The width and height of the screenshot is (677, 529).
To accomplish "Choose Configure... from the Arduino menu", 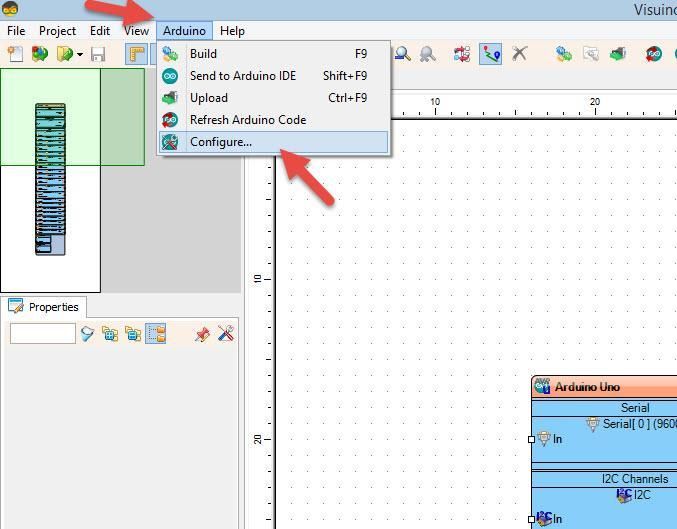I will click(274, 142).
